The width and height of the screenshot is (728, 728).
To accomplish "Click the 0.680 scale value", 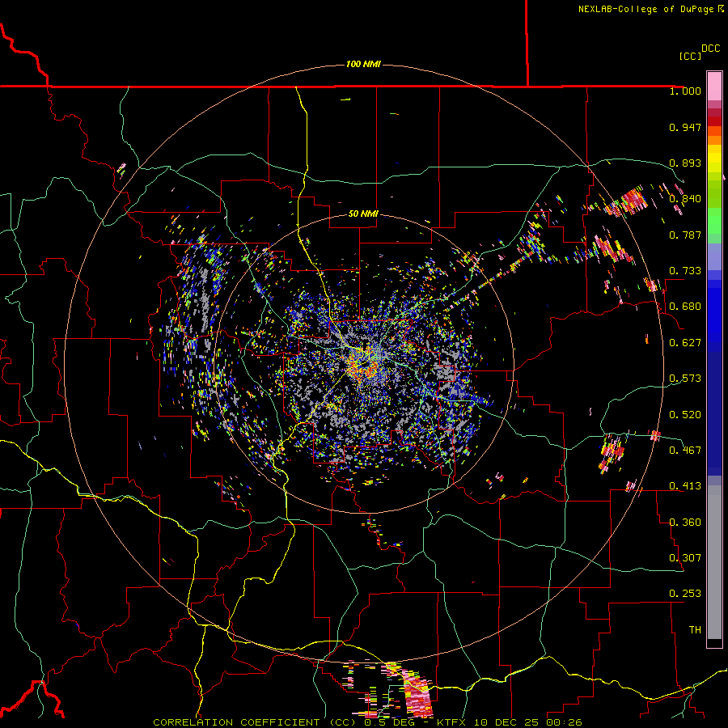I will click(x=685, y=307).
